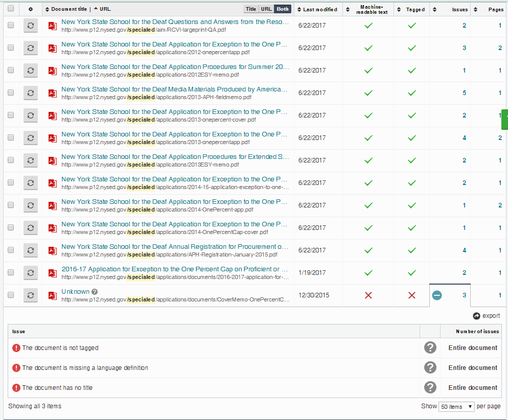Click refresh icon for RCVI-largeprint-QA.pdf row
Image resolution: width=508 pixels, height=420 pixels.
31,26
